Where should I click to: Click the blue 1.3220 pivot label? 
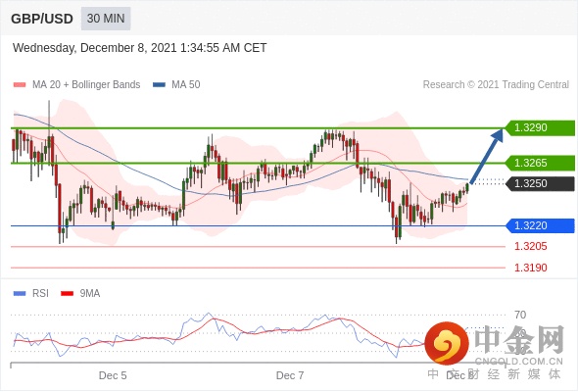click(x=540, y=225)
